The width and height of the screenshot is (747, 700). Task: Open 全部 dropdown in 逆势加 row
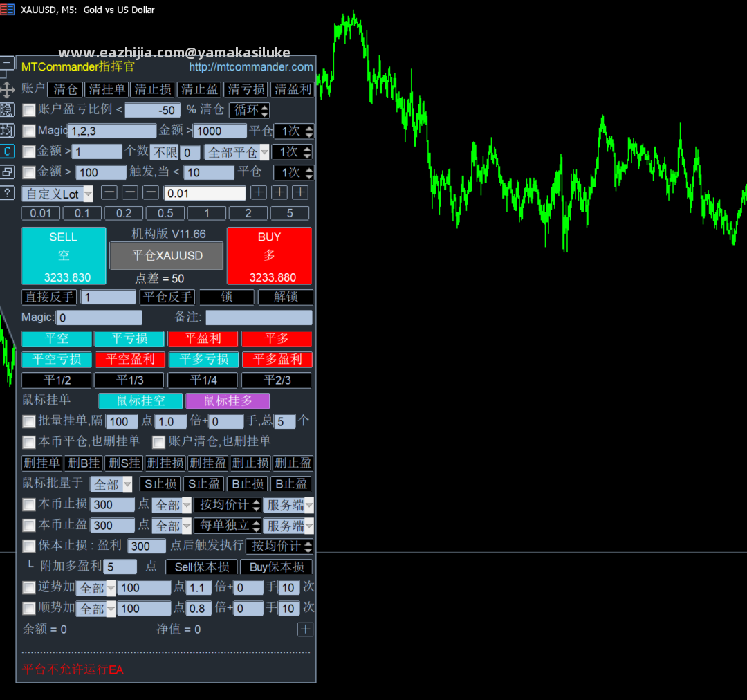click(x=95, y=588)
